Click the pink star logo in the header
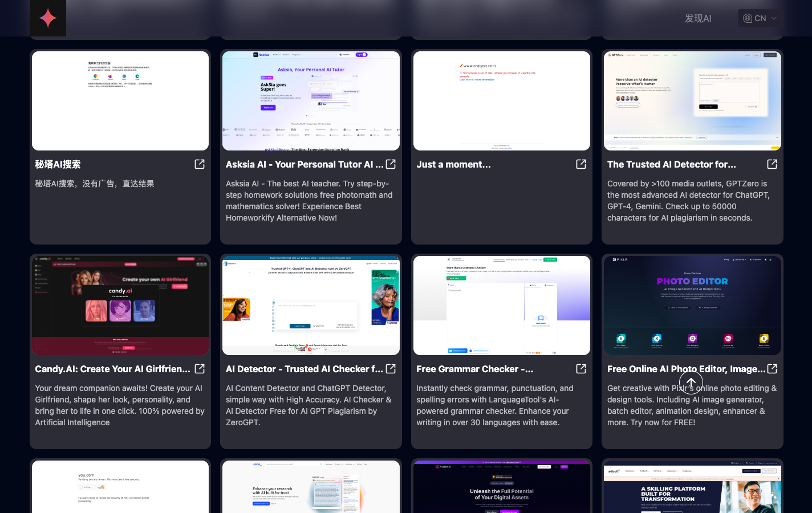This screenshot has height=513, width=812. click(x=48, y=18)
